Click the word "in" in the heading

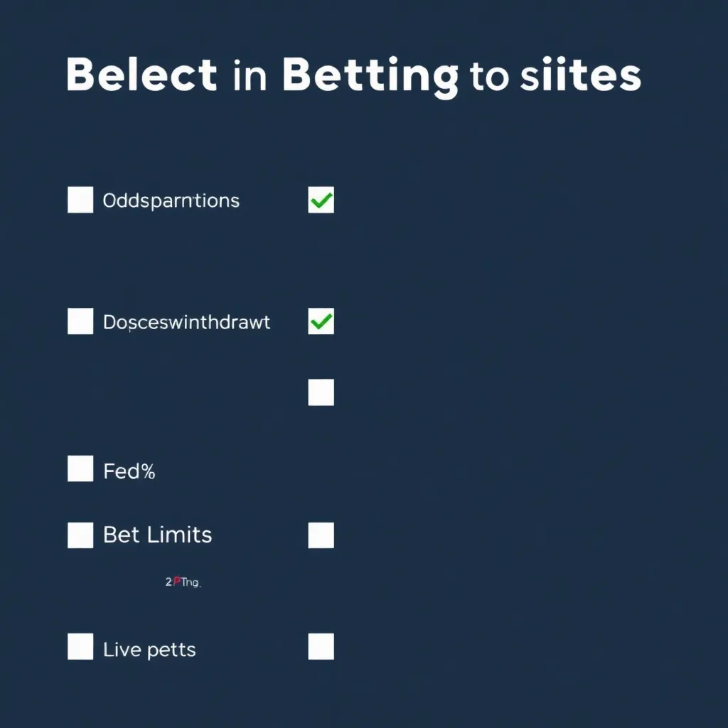[250, 76]
